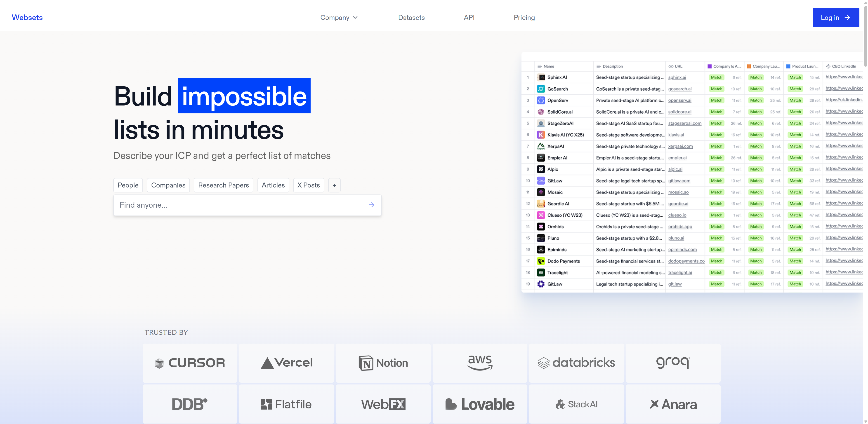Screen dimensions: 868x424
Task: Click the purple Company Is A column swatch
Action: pyautogui.click(x=709, y=66)
